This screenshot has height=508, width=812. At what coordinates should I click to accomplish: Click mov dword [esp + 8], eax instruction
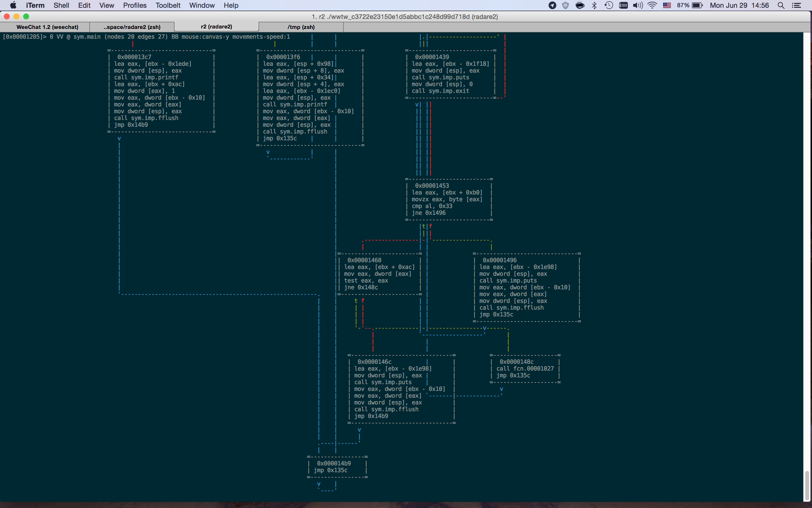pyautogui.click(x=303, y=71)
